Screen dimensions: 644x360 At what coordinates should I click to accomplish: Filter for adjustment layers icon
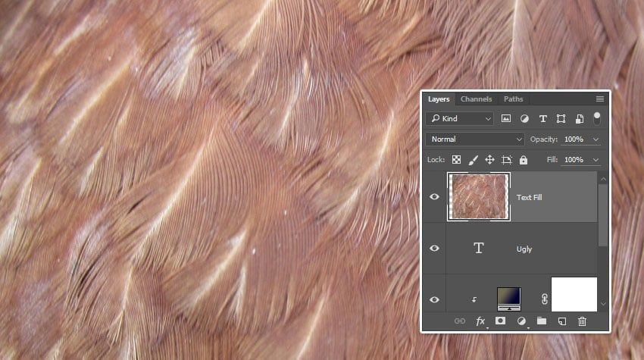click(x=524, y=119)
